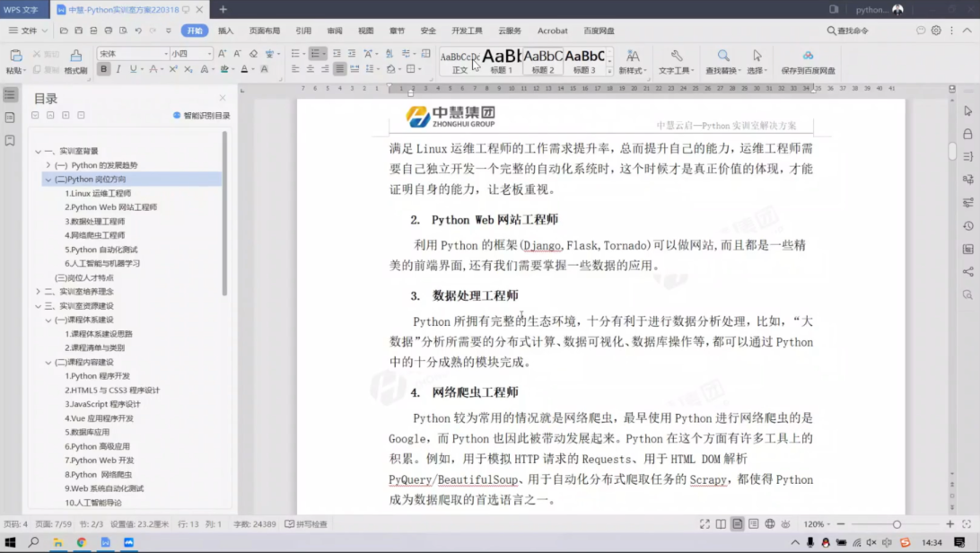Image resolution: width=980 pixels, height=553 pixels.
Task: Increase font size with the A+ icon
Action: 223,54
